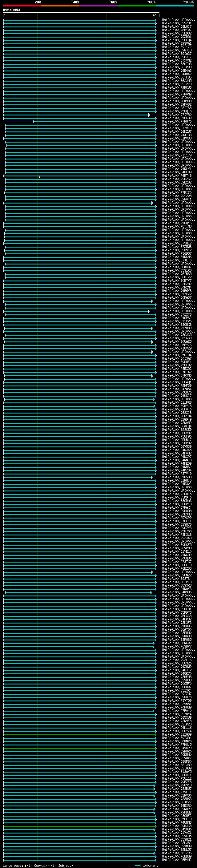The width and height of the screenshot is (197, 868).
Task: Select subject label UniRef100_C0FAG7
Action: point(177,297)
